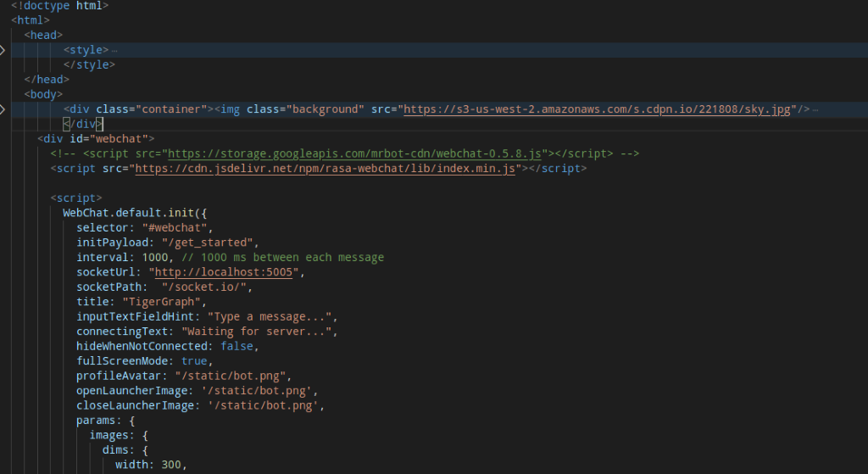868x474 pixels.
Task: Click the "Type a message..." string
Action: [x=269, y=317]
